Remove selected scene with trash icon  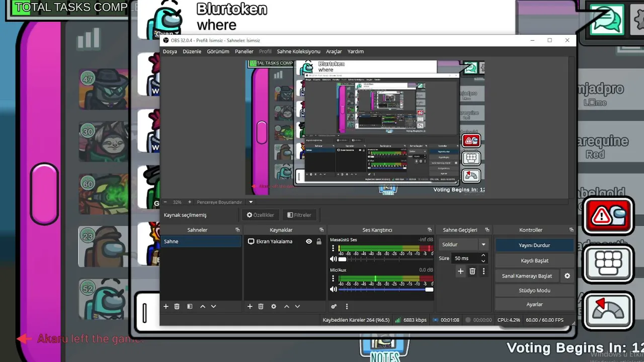177,306
